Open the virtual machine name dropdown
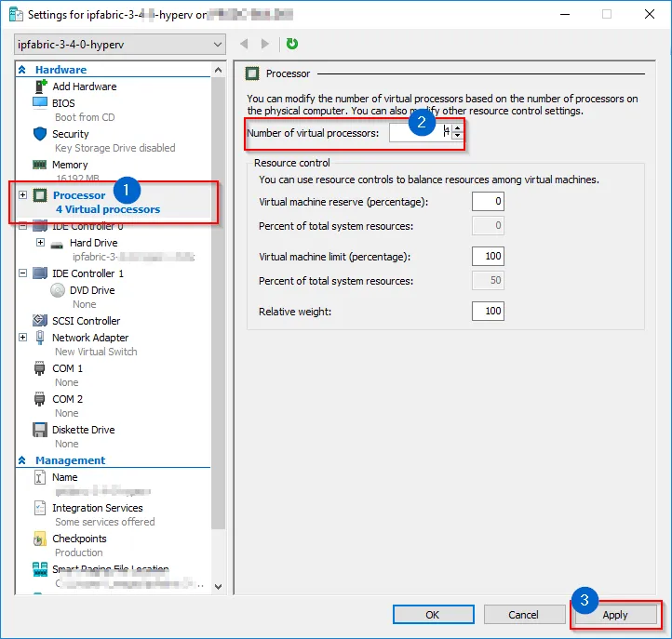Screen dimensions: 672x639 (x=218, y=44)
